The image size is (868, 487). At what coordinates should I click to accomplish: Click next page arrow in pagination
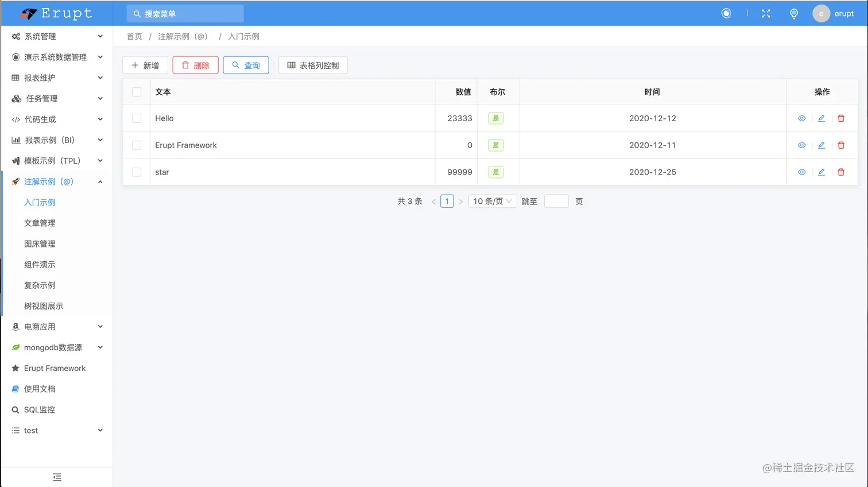tap(460, 202)
